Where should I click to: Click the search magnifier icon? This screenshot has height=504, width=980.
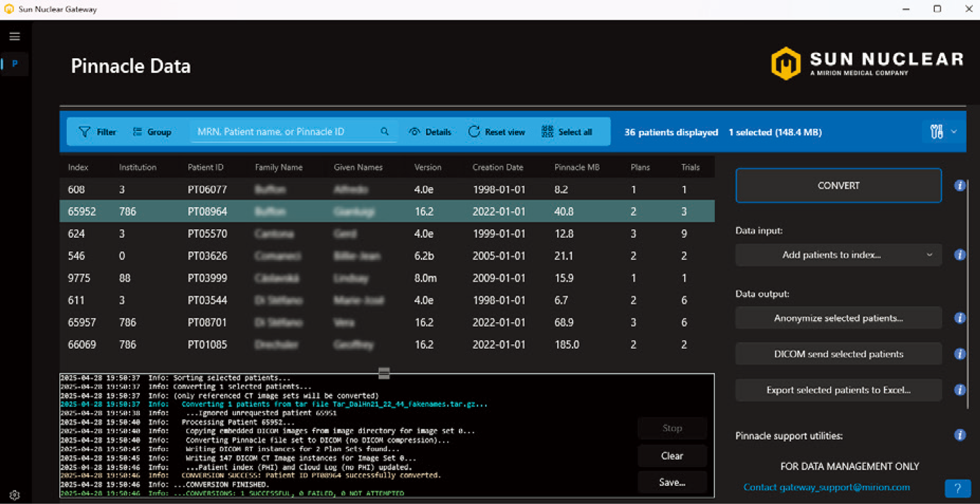point(384,132)
